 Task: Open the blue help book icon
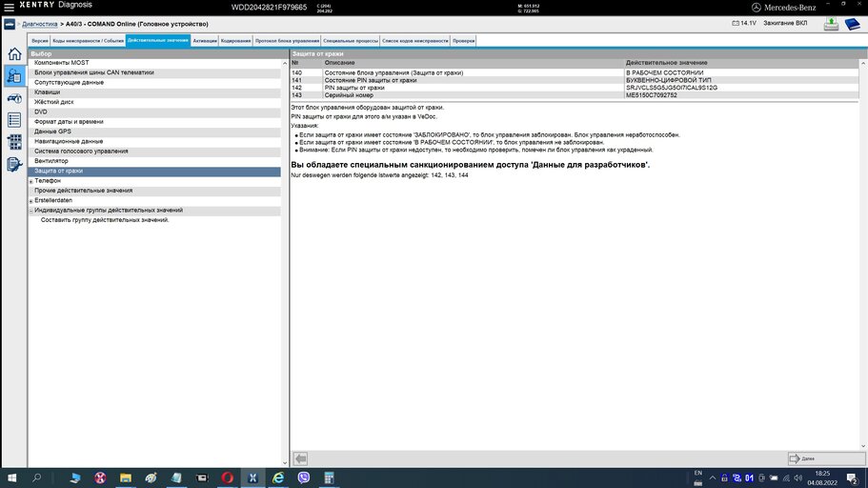(853, 24)
